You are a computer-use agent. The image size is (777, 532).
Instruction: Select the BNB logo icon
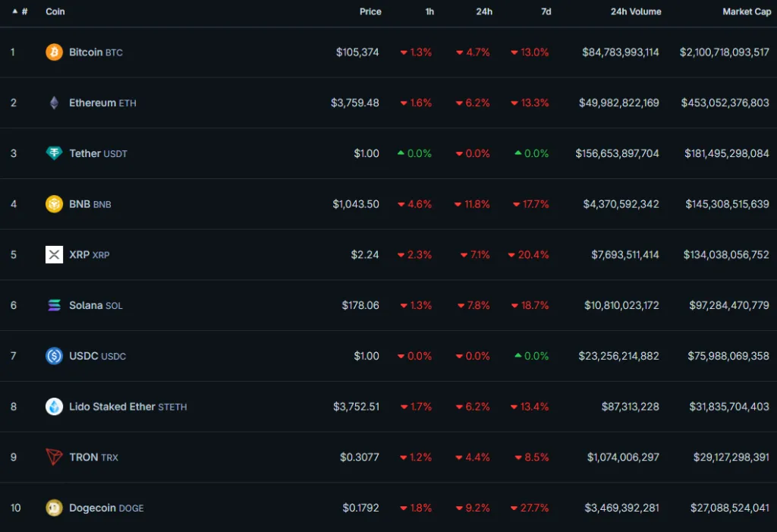53,204
